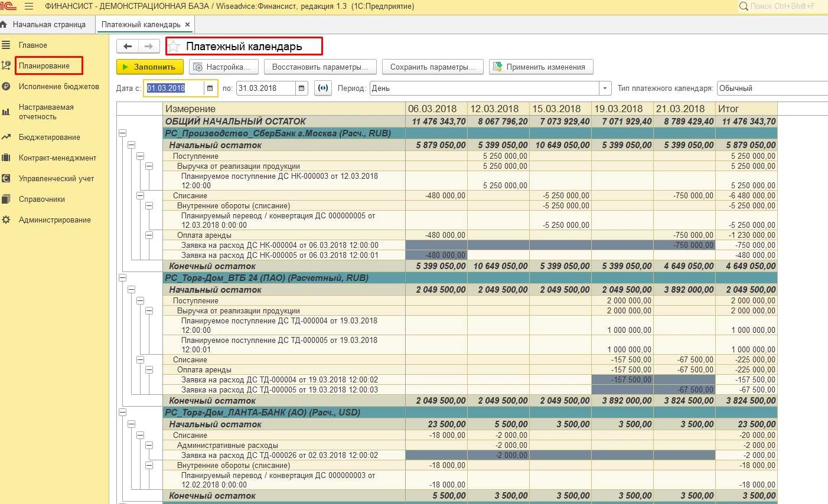Switch to the Начальная страница tab

pos(49,25)
